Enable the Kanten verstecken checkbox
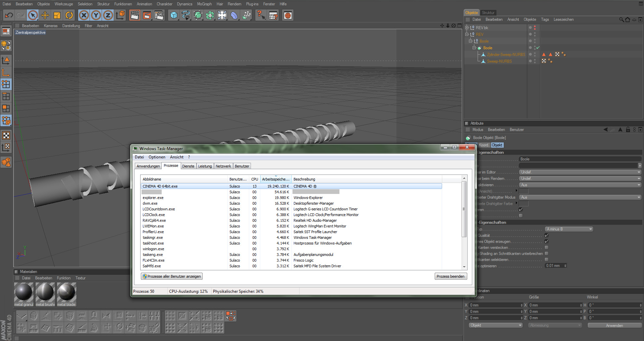Image resolution: width=644 pixels, height=341 pixels. [546, 248]
